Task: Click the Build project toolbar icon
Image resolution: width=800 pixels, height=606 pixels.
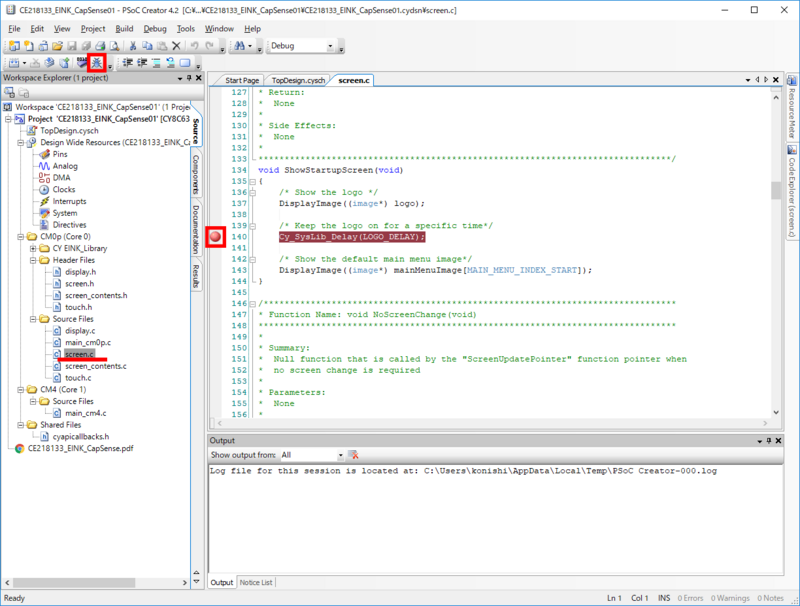Action: click(14, 63)
